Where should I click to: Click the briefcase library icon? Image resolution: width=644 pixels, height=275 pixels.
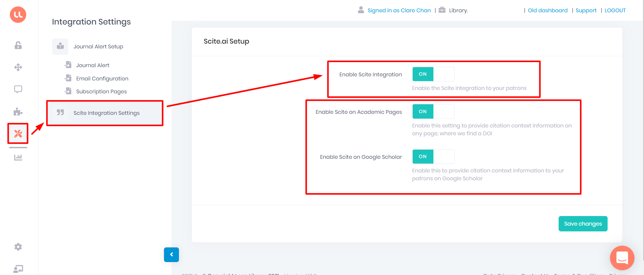click(442, 10)
